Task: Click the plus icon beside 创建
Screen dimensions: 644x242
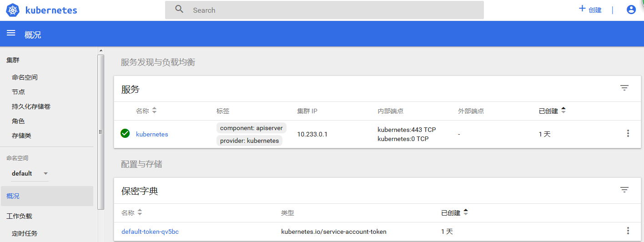Action: pos(582,9)
